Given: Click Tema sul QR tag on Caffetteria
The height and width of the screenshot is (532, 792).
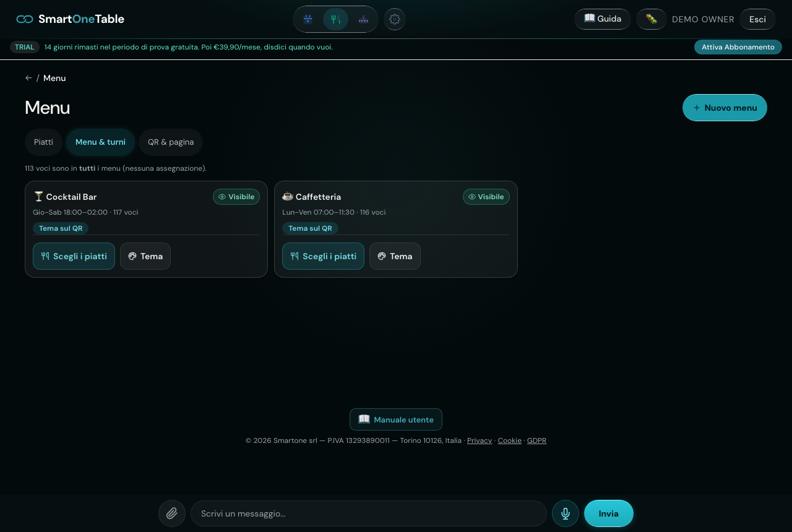Looking at the screenshot, I should point(310,228).
